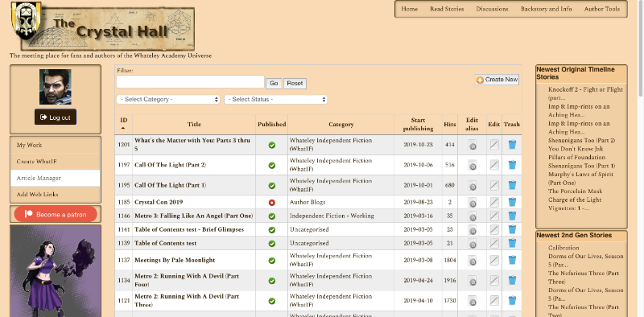This screenshot has width=644, height=317.
Task: Open the Calibration story link
Action: (x=563, y=248)
